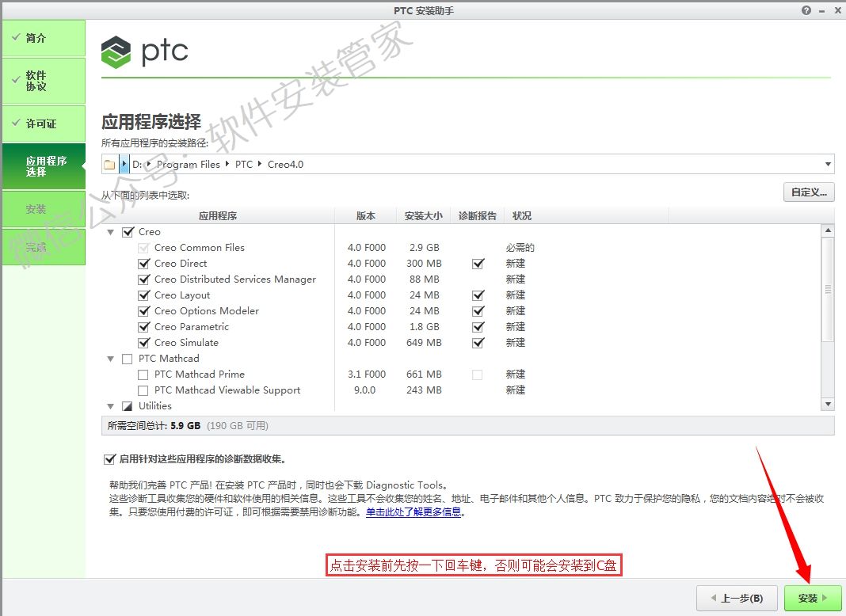
Task: Collapse the Creo tree node
Action: [x=110, y=231]
